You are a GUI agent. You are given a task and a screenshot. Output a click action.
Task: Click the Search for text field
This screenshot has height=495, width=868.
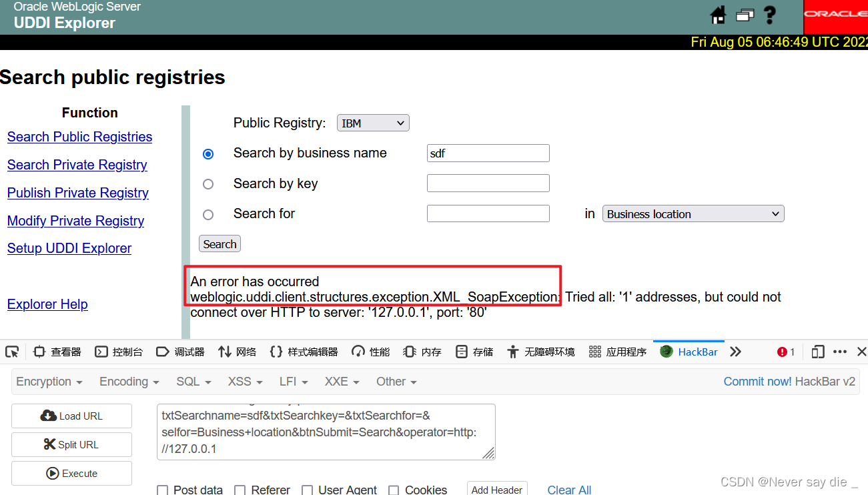tap(488, 213)
